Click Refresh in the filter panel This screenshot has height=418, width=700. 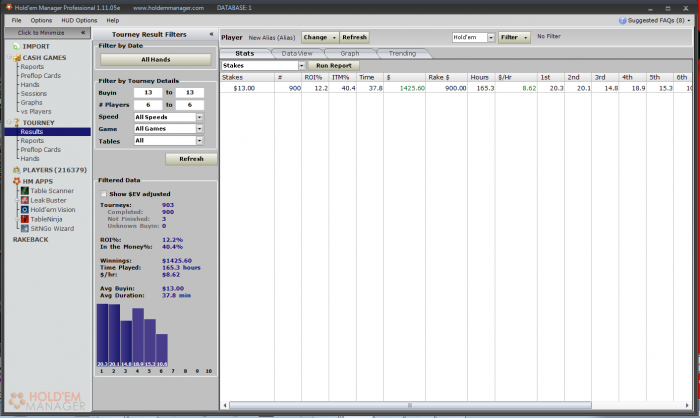pos(191,159)
